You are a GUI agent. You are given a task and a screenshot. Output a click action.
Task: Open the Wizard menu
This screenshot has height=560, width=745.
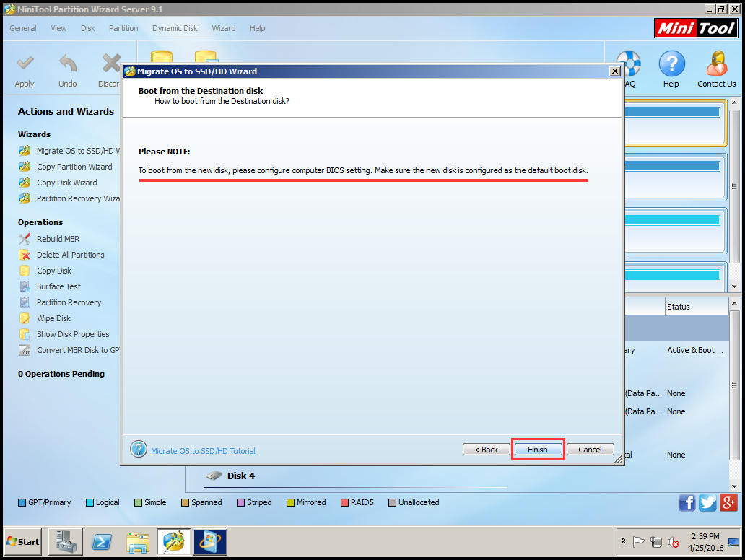click(224, 28)
